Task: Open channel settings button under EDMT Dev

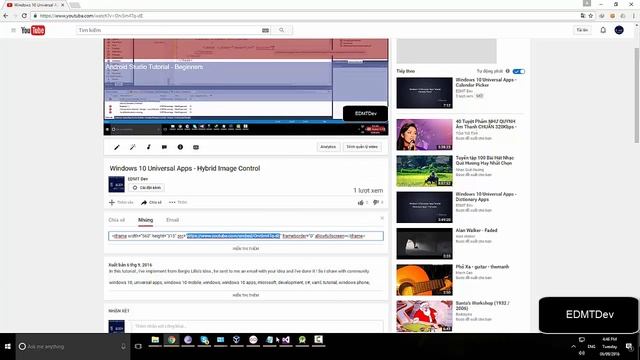Action: pos(146,188)
